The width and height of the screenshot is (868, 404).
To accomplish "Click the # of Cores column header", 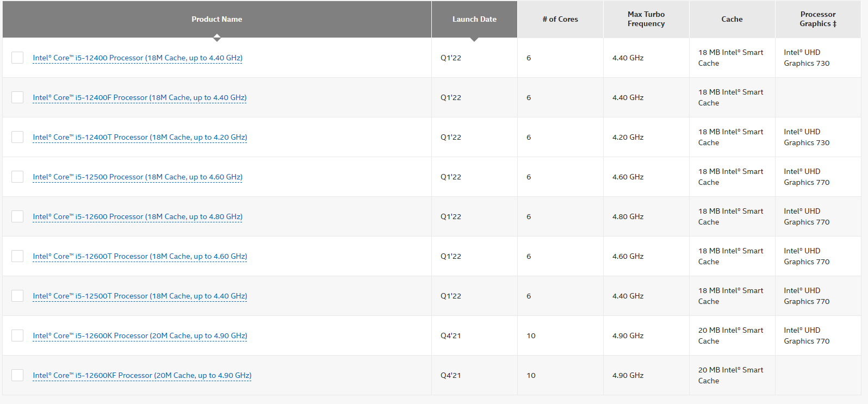I will click(x=560, y=19).
